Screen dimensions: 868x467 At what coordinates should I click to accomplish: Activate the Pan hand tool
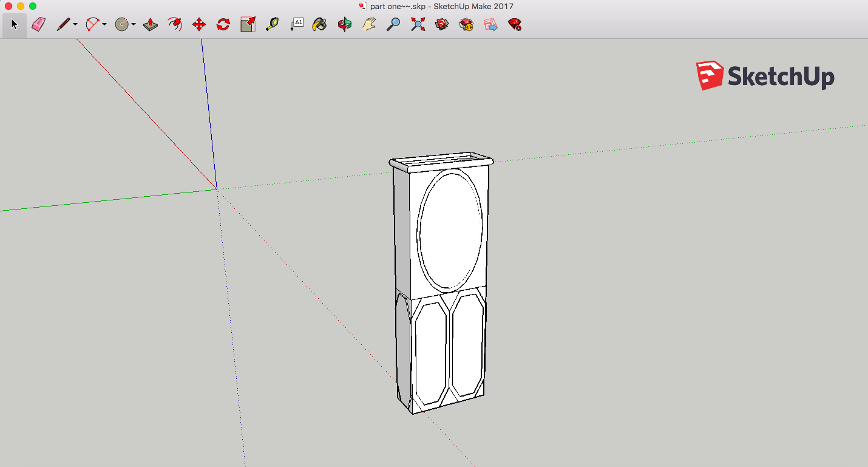click(x=369, y=24)
